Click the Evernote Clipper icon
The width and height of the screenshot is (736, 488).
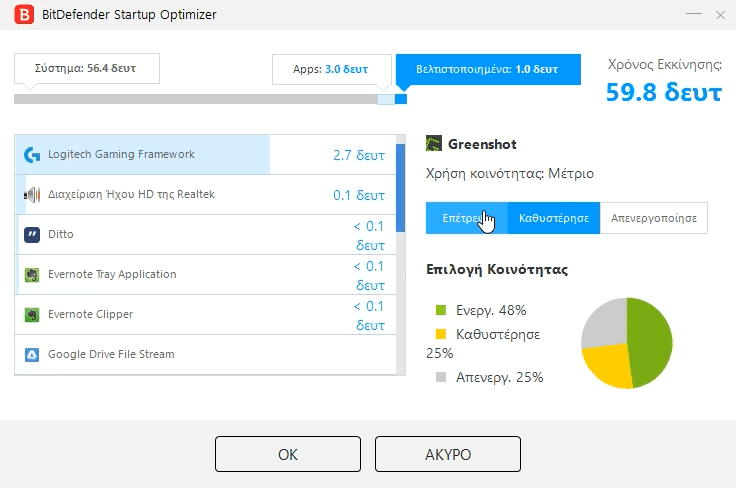(32, 314)
